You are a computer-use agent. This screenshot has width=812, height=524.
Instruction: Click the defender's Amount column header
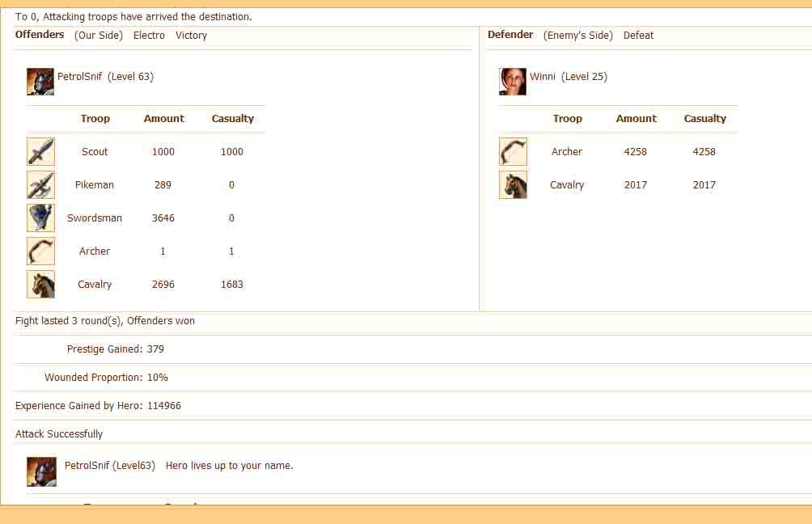[636, 119]
